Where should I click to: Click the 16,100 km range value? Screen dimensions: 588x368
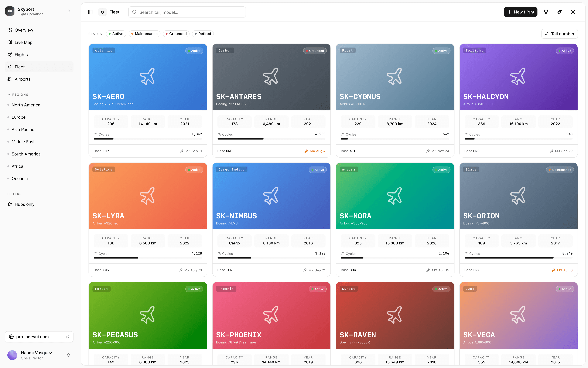coord(518,124)
